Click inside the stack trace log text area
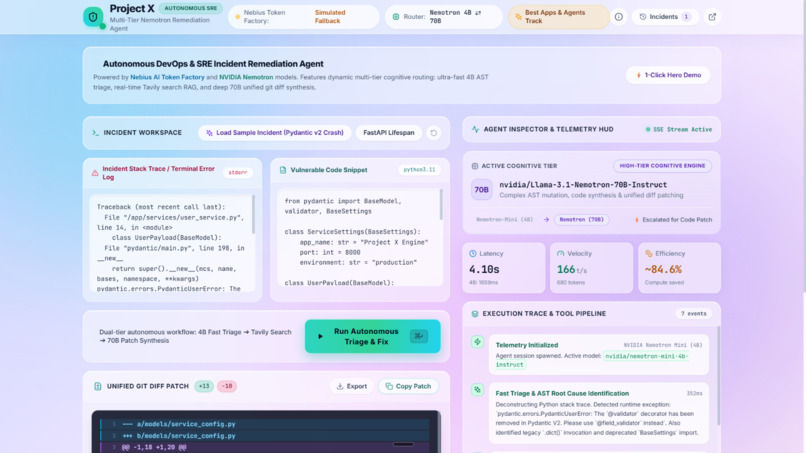This screenshot has height=453, width=806. pyautogui.click(x=170, y=243)
